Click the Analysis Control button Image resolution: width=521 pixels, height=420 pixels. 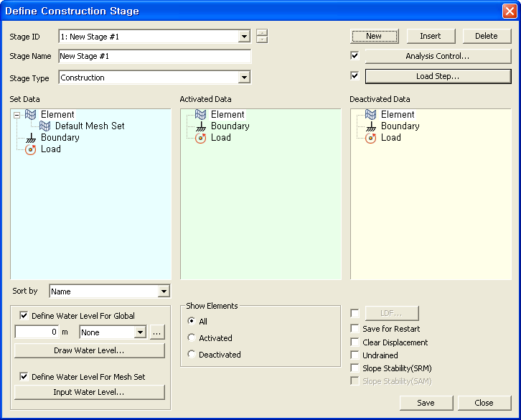click(x=438, y=56)
